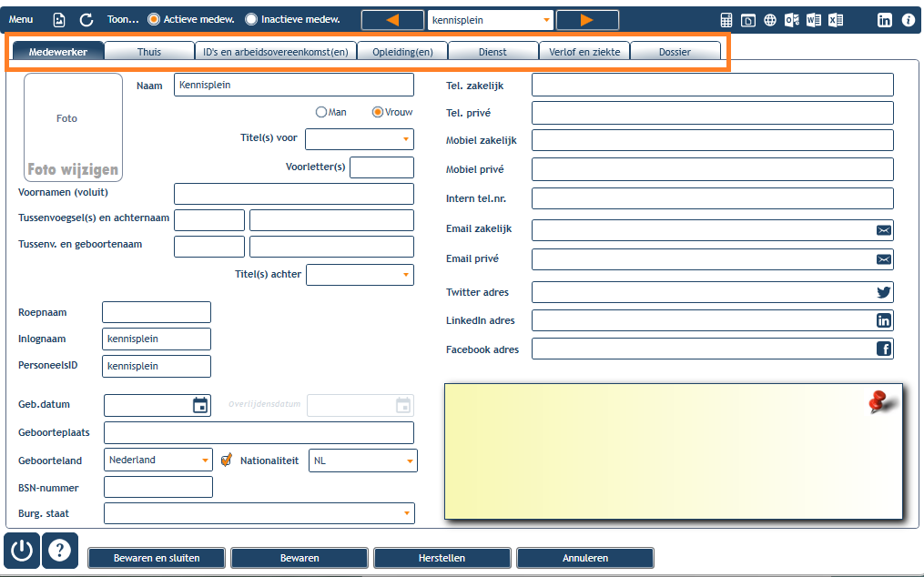Open the globe web icon

769,20
